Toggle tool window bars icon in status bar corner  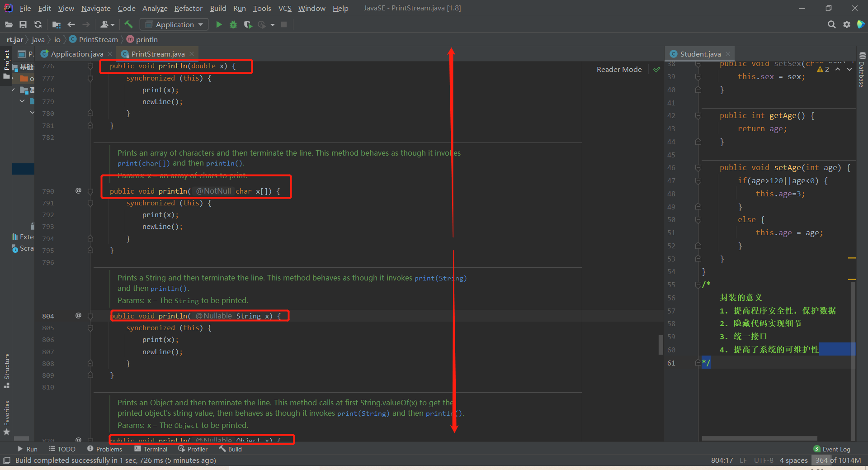coord(6,460)
